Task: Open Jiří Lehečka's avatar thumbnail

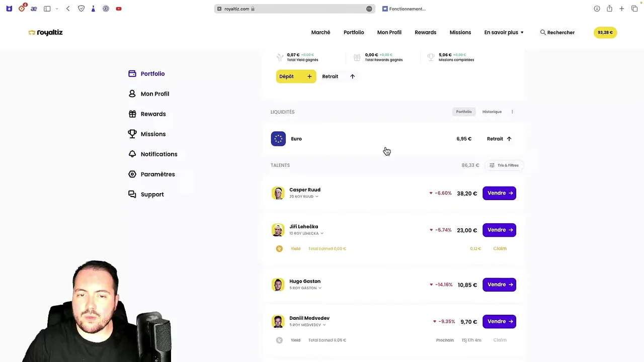Action: (278, 230)
